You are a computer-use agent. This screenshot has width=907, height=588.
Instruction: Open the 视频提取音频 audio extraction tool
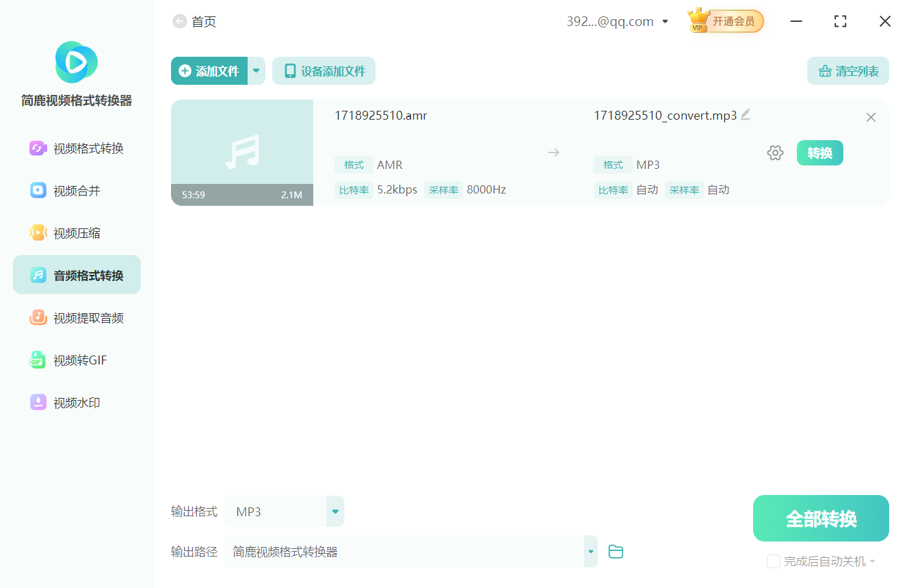tap(75, 317)
